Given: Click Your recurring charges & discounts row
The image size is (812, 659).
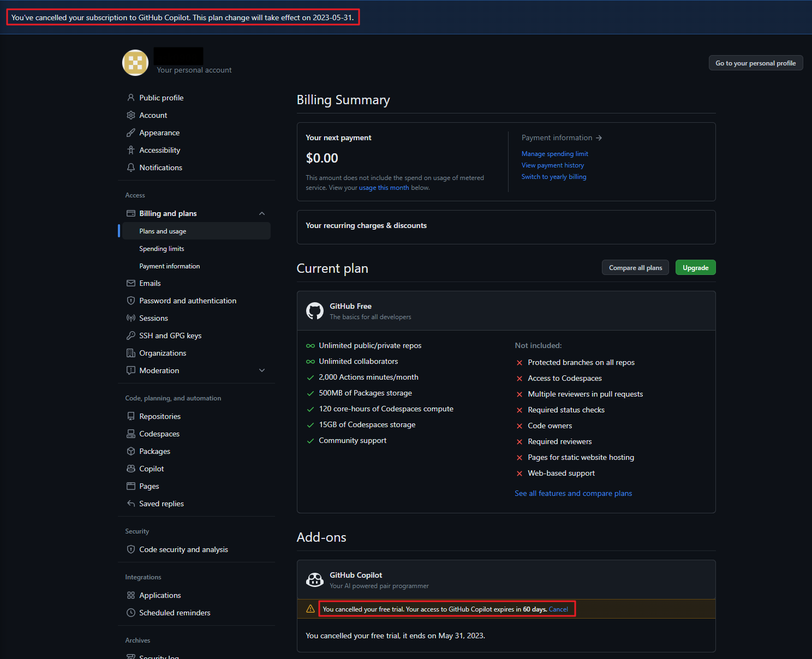Looking at the screenshot, I should [506, 227].
